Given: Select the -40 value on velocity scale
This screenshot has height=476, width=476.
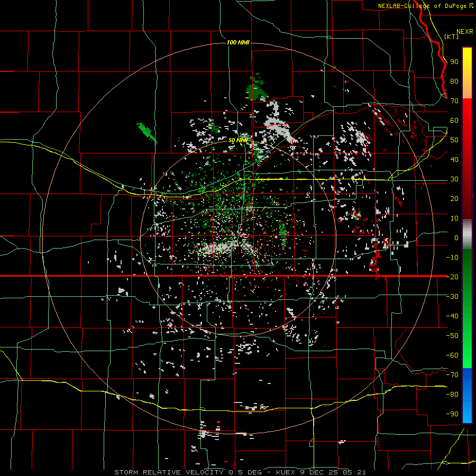Looking at the screenshot, I should click(x=452, y=316).
